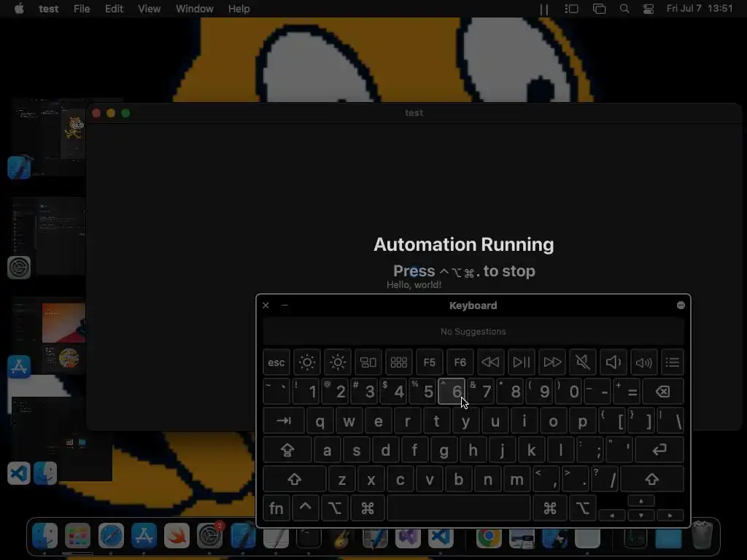Click the Launchpad grid key
The width and height of the screenshot is (747, 560).
(399, 362)
